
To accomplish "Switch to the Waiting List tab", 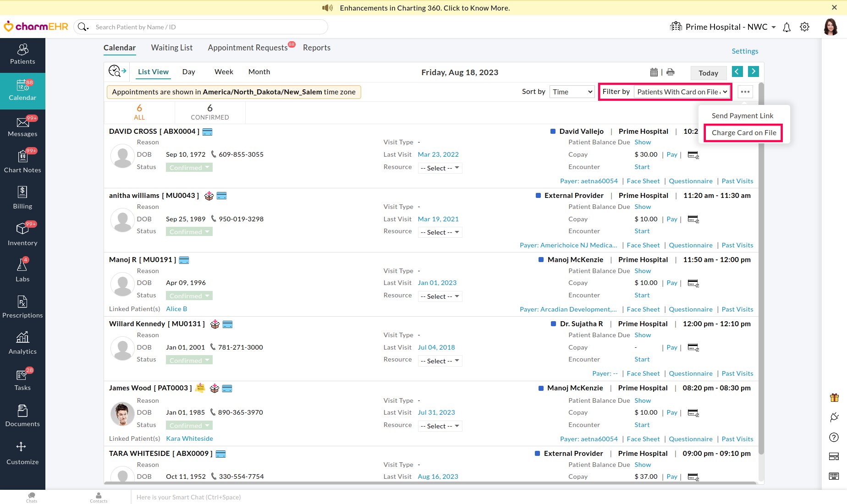I will point(172,48).
